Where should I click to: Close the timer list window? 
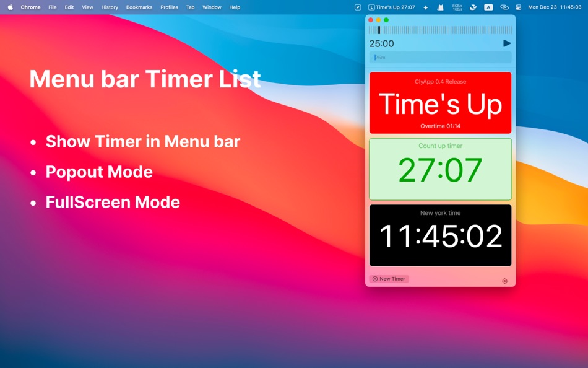[371, 20]
